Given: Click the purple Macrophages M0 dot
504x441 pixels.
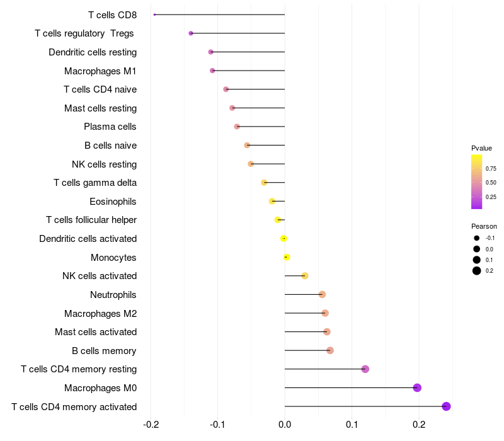Looking at the screenshot, I should pos(417,387).
